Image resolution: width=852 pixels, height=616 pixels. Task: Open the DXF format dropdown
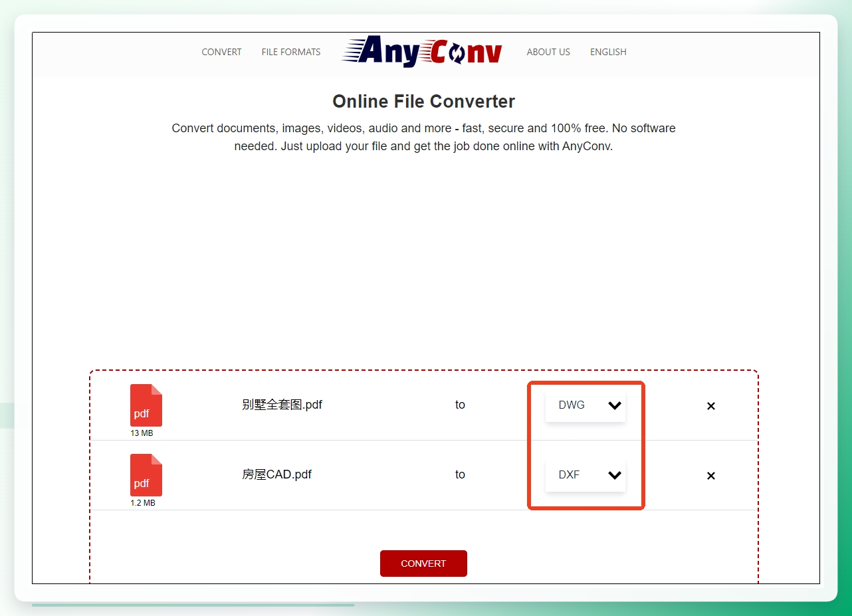click(x=586, y=475)
